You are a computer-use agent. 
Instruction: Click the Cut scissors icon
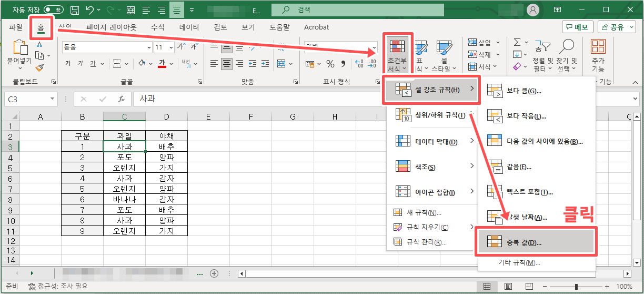(39, 44)
